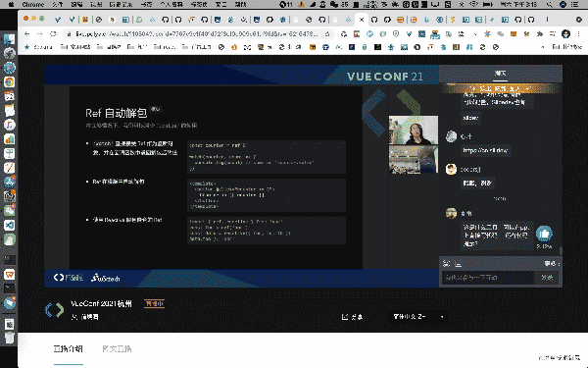Click the blue thumbs-up like button in chat

(x=544, y=234)
